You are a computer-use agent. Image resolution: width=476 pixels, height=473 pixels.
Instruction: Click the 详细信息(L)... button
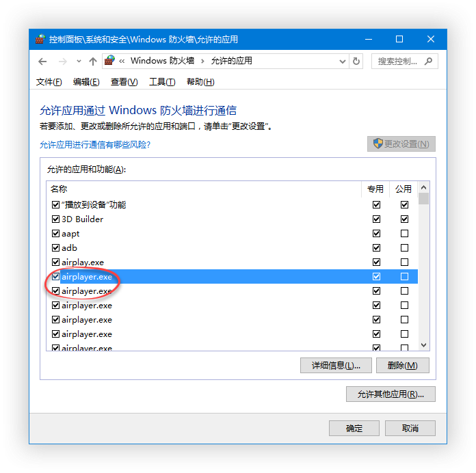click(336, 365)
